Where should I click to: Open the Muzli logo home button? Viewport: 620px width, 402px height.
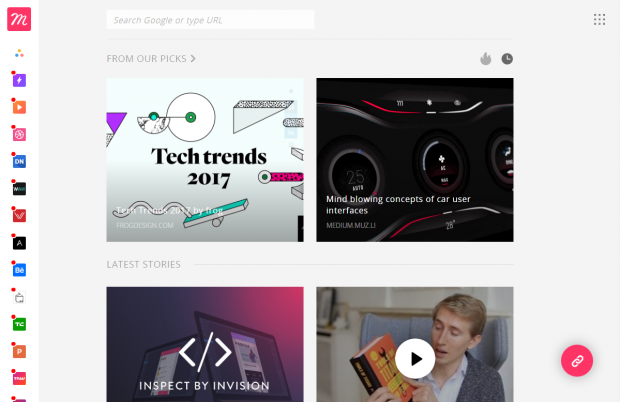click(19, 19)
